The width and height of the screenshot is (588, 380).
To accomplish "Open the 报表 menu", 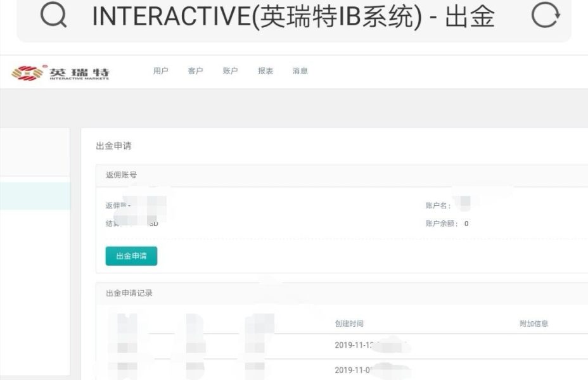I will (x=265, y=71).
